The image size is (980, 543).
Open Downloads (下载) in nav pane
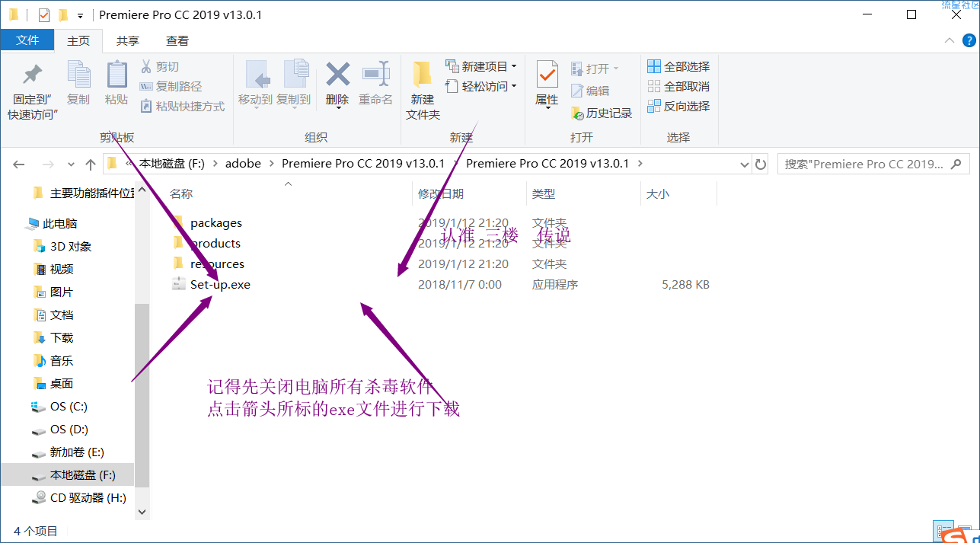[54, 338]
